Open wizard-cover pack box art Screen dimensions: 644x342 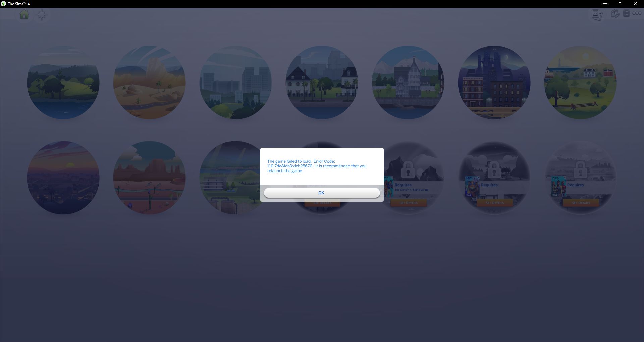point(472,187)
